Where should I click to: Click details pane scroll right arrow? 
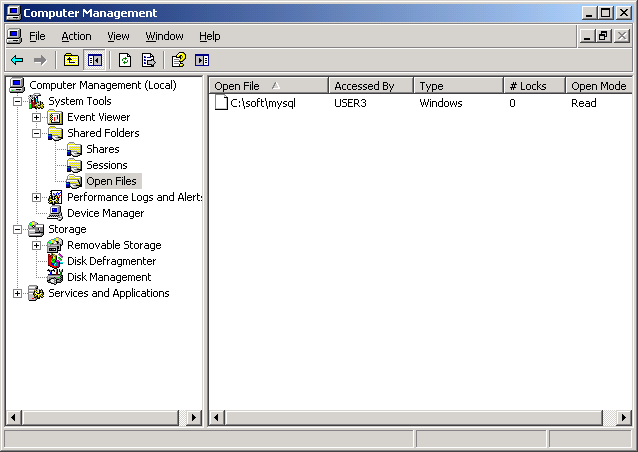(x=624, y=417)
